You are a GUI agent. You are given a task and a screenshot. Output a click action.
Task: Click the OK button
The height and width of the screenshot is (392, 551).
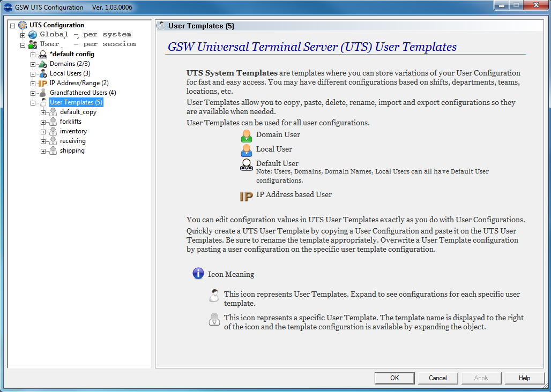[x=394, y=378]
